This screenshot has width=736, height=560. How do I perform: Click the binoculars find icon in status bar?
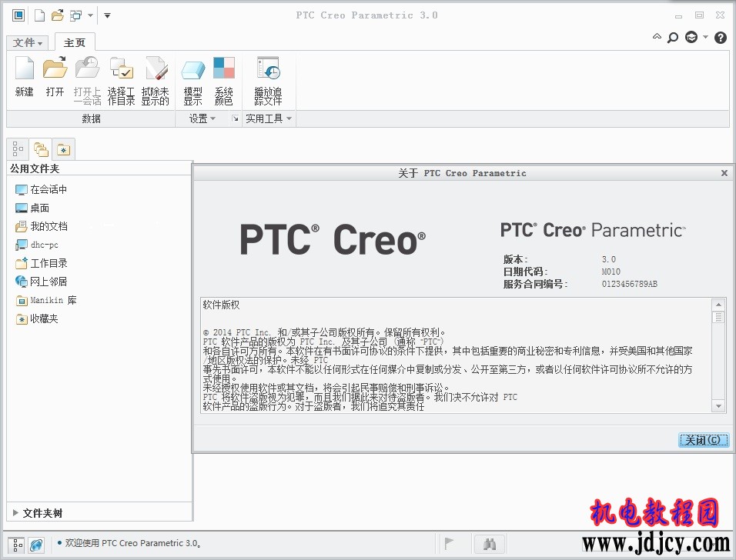pos(490,544)
